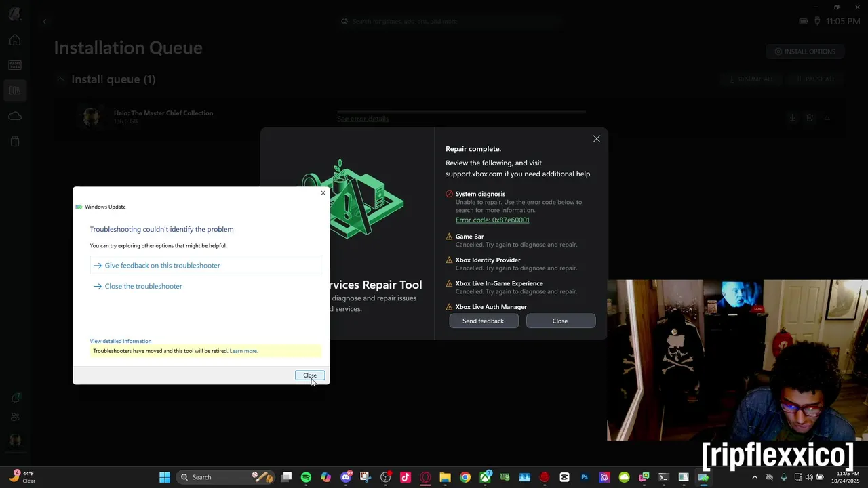Open View detailed information link
The height and width of the screenshot is (488, 868).
121,341
